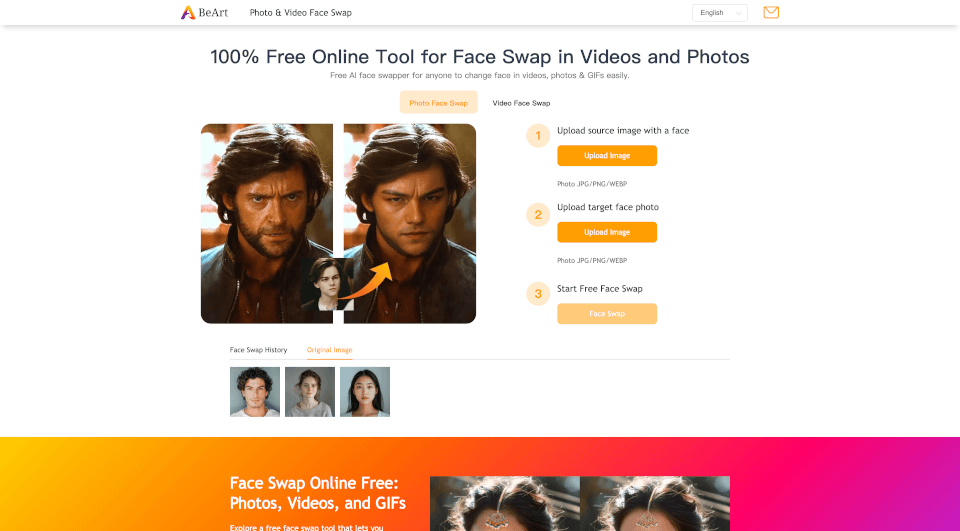Upload Image for source face step
The width and height of the screenshot is (960, 531).
point(607,156)
